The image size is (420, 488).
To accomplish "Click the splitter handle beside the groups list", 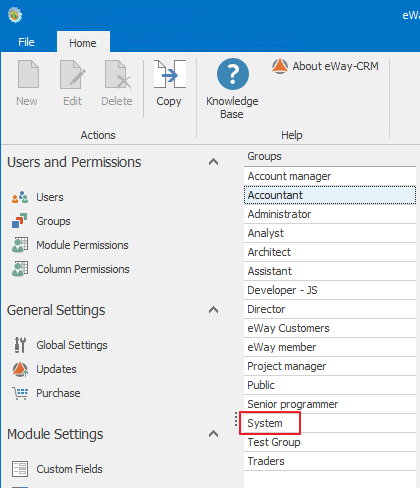I will 236,419.
